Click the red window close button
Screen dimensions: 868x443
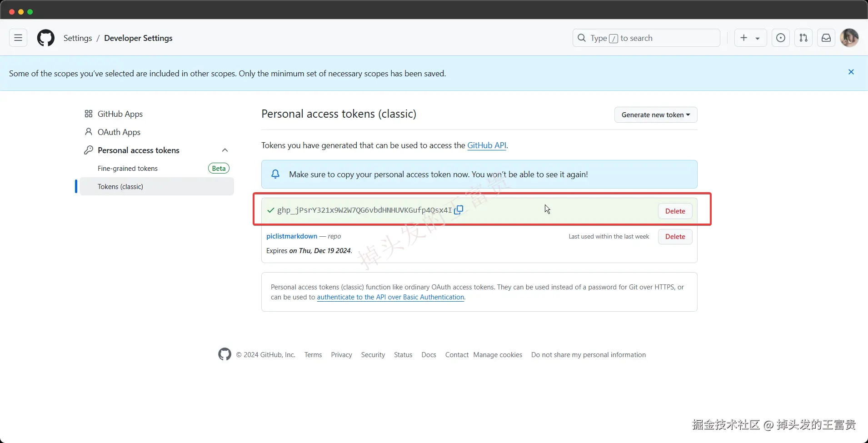(x=12, y=12)
